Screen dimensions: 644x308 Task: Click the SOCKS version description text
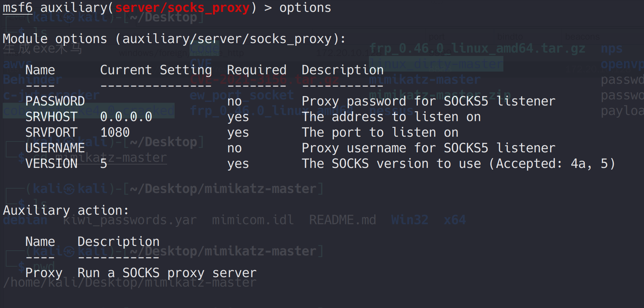(458, 164)
